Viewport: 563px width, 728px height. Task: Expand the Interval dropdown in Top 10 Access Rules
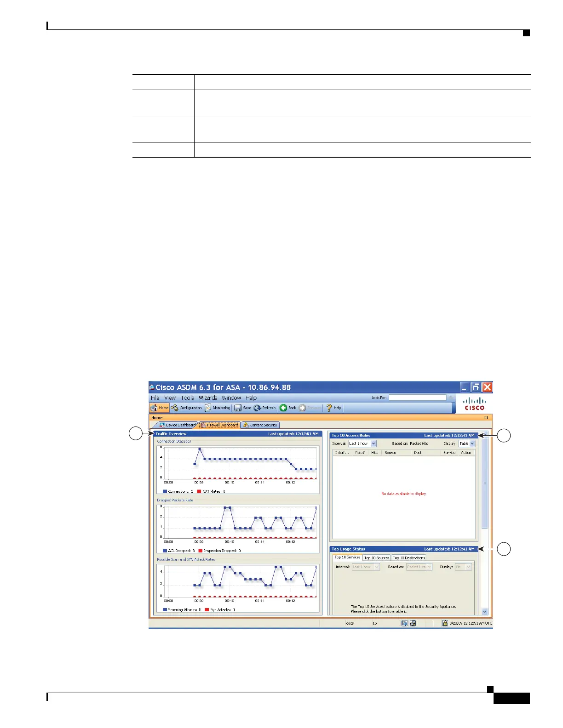362,444
